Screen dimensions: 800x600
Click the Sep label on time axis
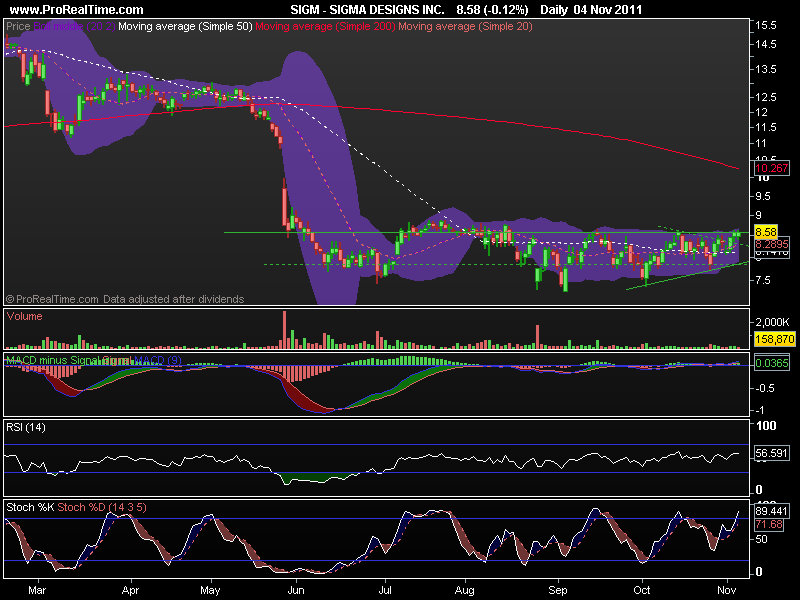[x=558, y=591]
